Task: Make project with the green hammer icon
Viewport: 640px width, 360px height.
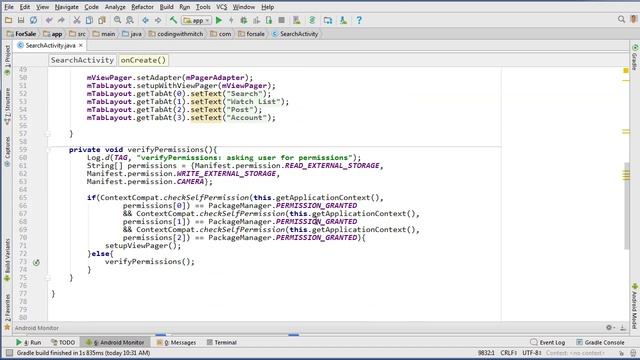Action: (x=173, y=20)
